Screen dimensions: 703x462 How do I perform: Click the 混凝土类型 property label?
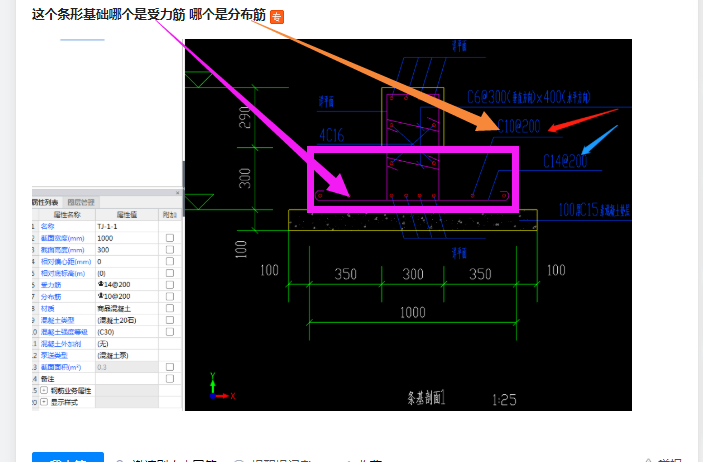pos(57,320)
